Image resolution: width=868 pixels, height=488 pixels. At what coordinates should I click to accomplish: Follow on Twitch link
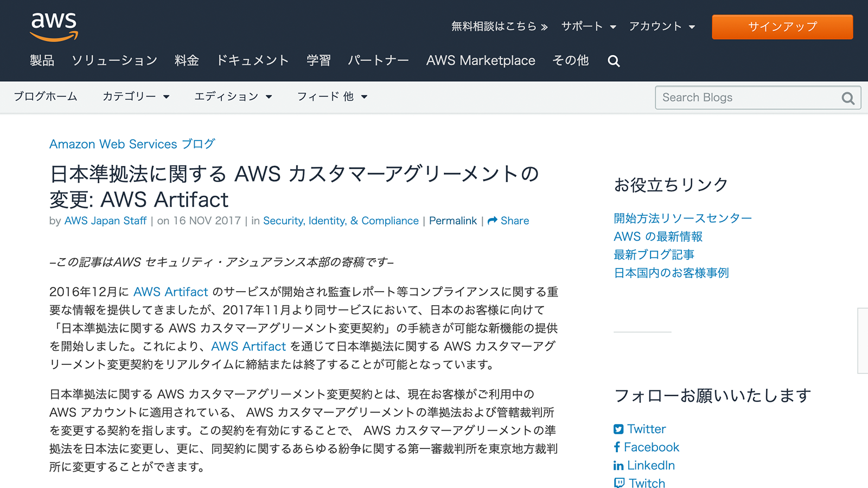(x=647, y=483)
